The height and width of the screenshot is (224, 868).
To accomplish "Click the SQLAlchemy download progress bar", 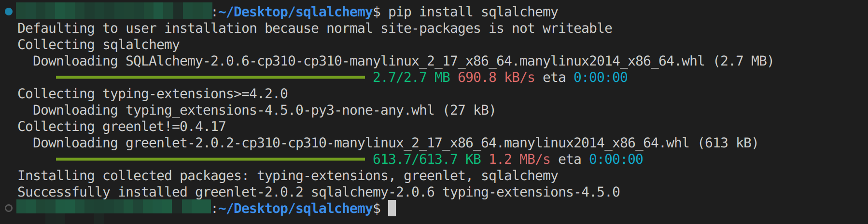I will tap(210, 77).
